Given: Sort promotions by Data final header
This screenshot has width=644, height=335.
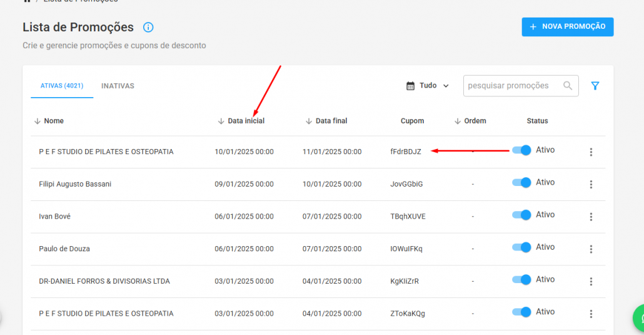Looking at the screenshot, I should tap(331, 121).
